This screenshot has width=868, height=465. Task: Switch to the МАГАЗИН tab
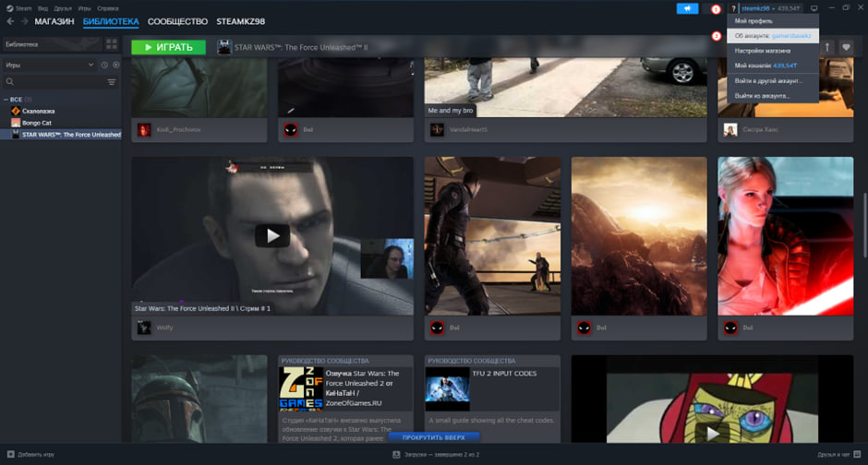click(x=54, y=21)
